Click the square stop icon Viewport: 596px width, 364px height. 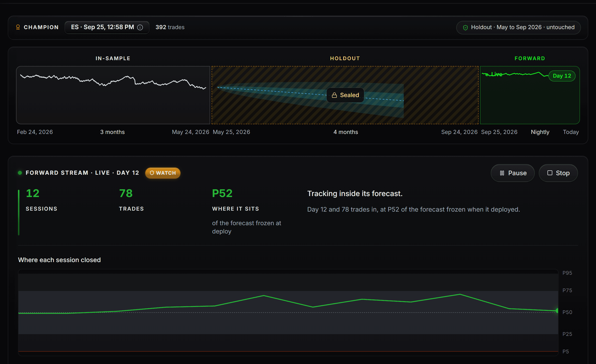tap(550, 173)
